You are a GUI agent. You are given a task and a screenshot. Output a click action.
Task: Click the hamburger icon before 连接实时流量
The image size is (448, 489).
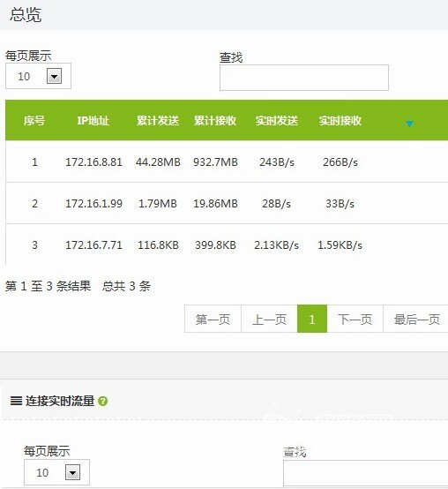(16, 401)
